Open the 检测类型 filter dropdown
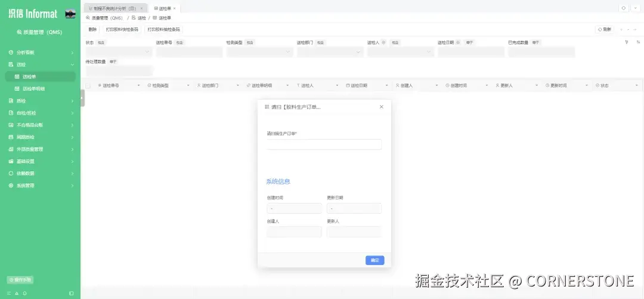This screenshot has height=299, width=644. pyautogui.click(x=259, y=53)
